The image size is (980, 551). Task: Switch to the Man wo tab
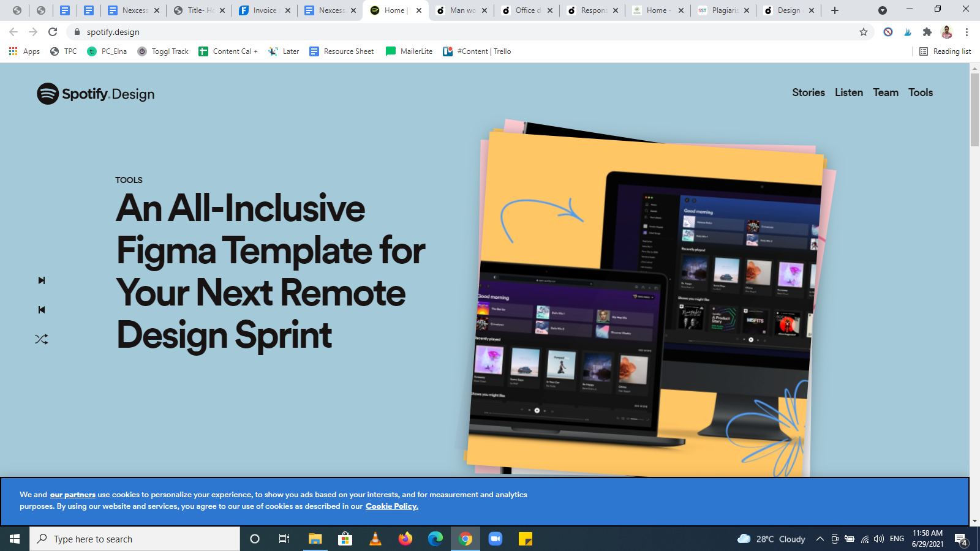pyautogui.click(x=461, y=10)
